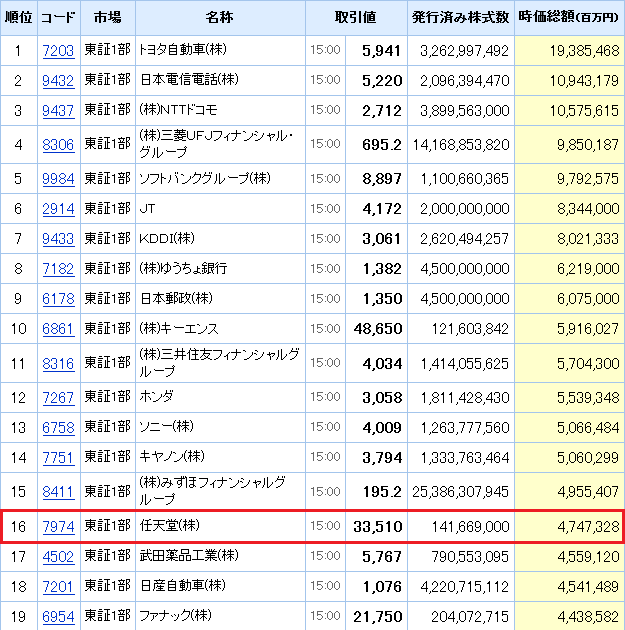The image size is (625, 630).
Task: Click the 発行済み株式数 column header
Action: [x=461, y=18]
